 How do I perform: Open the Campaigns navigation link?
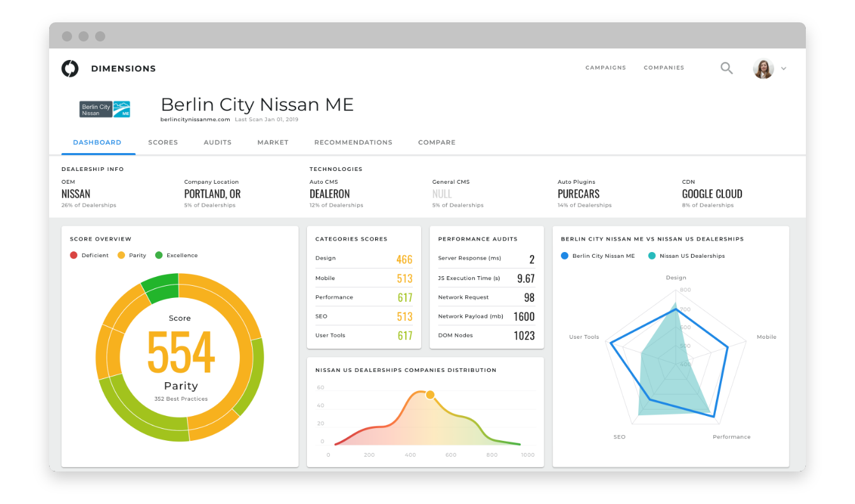click(606, 68)
